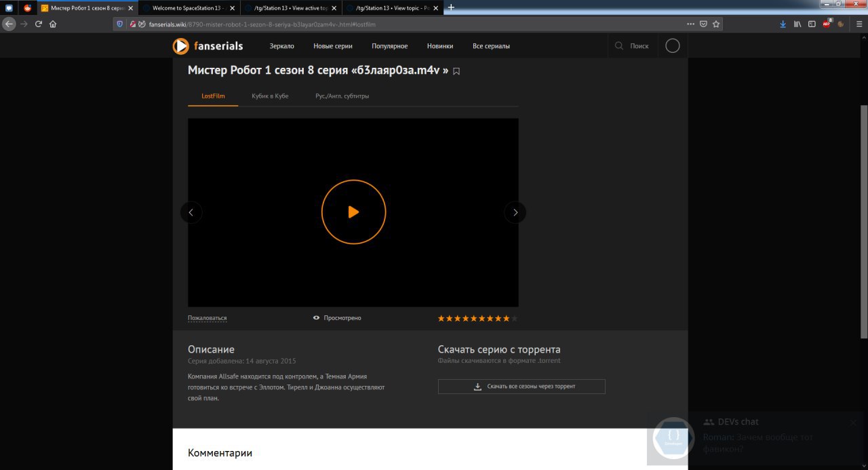This screenshot has height=470, width=868.
Task: Open Популярное in the nav
Action: (390, 46)
